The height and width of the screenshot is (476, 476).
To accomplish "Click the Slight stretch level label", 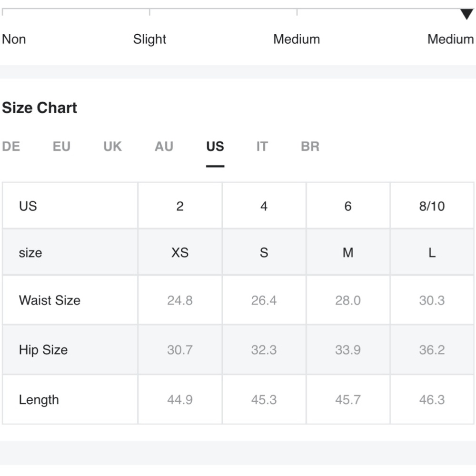I will pos(149,39).
